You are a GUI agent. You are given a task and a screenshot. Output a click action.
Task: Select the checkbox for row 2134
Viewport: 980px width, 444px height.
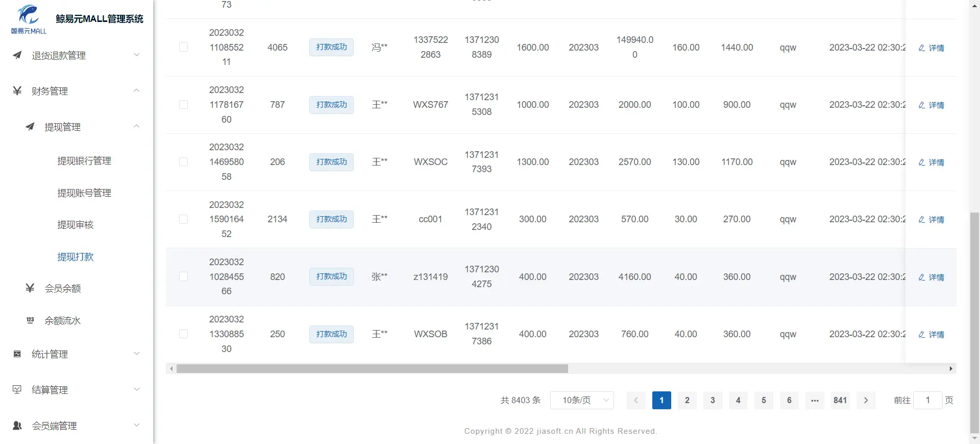183,219
